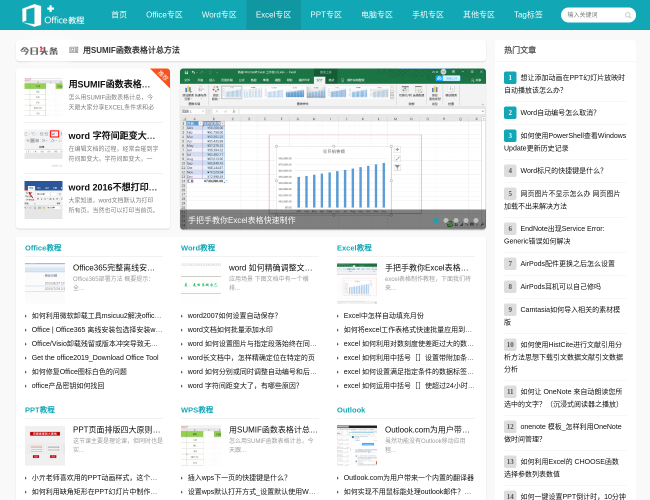
Task: Open link 插入wps下一页的快捷键是什么?
Action: click(238, 478)
